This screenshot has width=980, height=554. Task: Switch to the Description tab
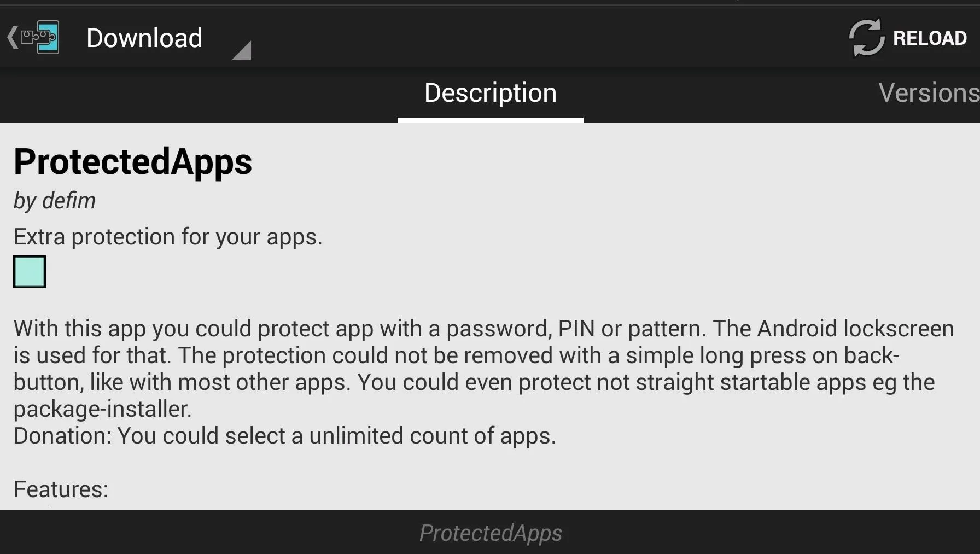(x=491, y=92)
